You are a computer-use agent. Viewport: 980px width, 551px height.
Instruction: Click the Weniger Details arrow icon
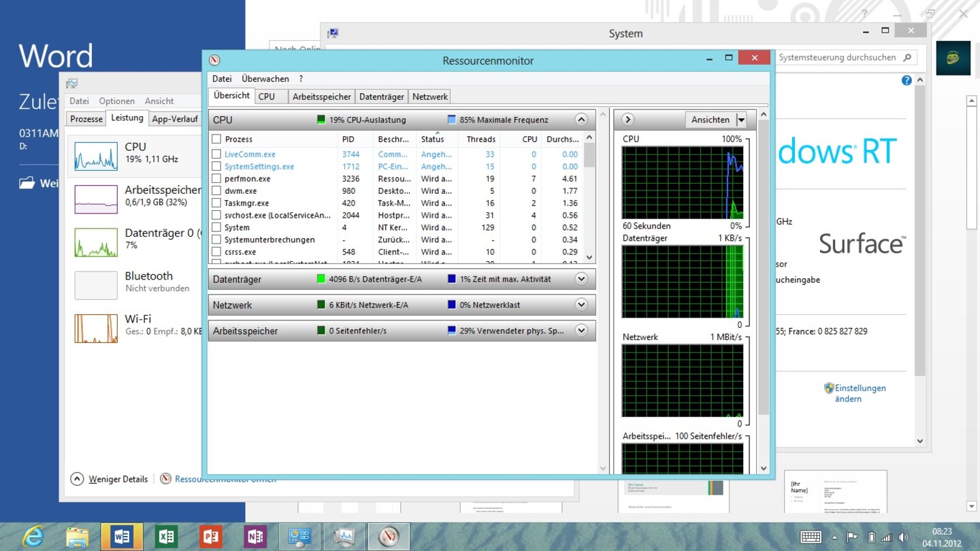pyautogui.click(x=77, y=479)
